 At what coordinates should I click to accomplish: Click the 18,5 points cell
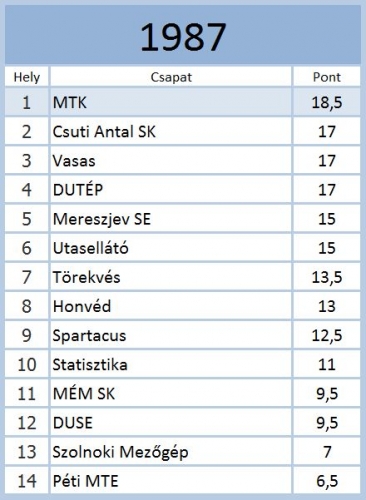327,102
